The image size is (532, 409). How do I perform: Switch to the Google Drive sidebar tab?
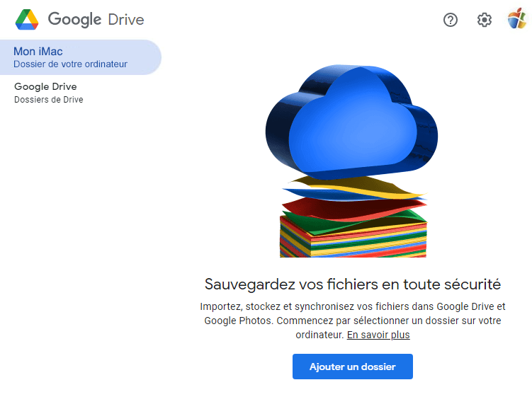pos(80,93)
